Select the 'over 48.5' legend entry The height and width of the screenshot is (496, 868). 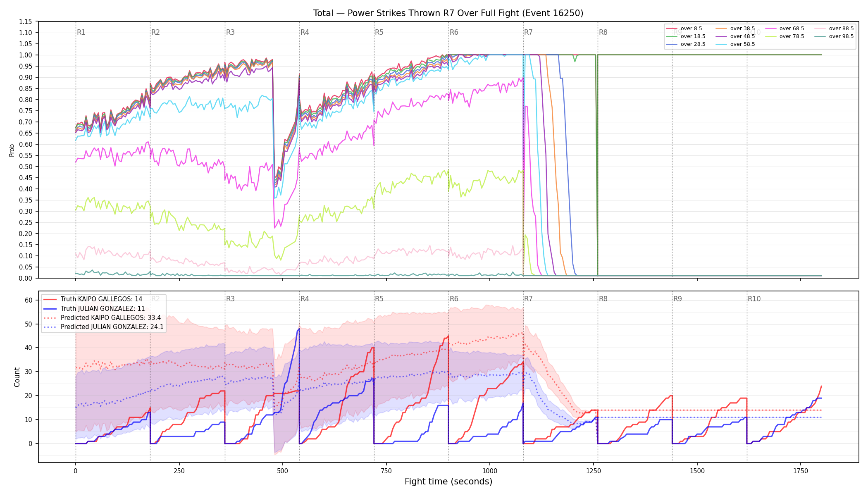coord(735,36)
